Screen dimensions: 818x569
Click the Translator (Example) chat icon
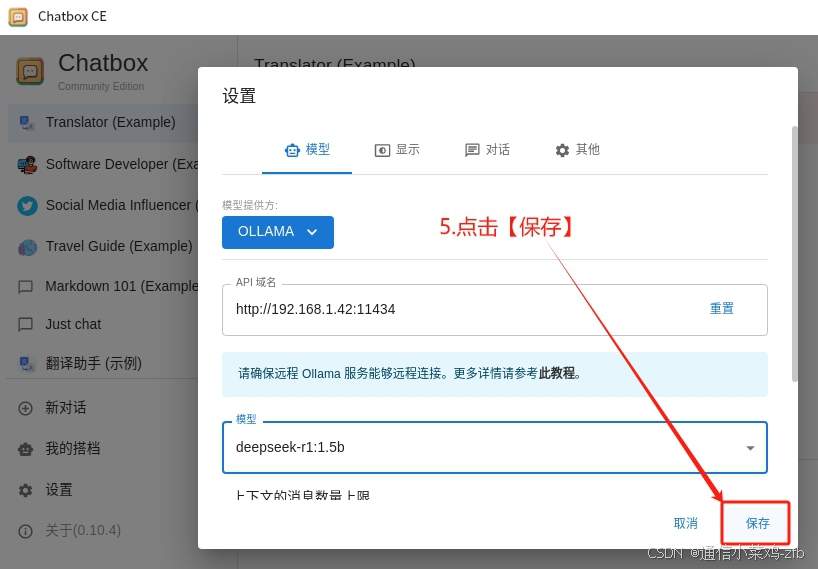click(x=27, y=123)
